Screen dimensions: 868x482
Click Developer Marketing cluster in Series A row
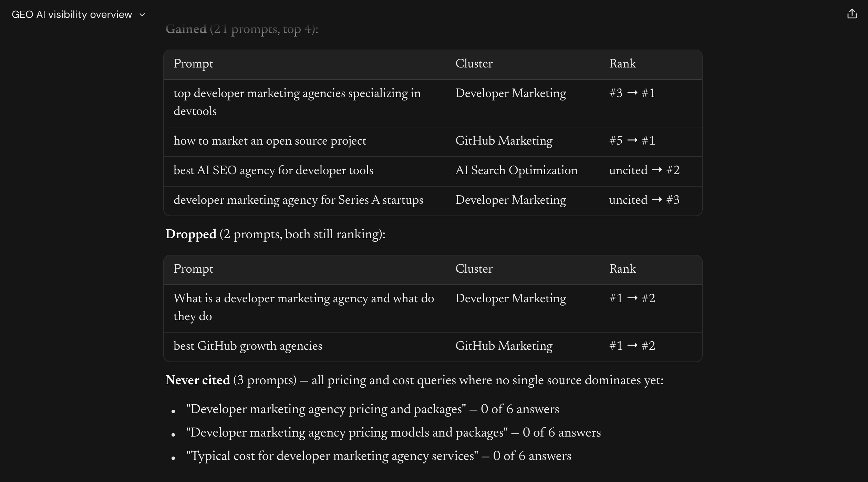coord(510,200)
